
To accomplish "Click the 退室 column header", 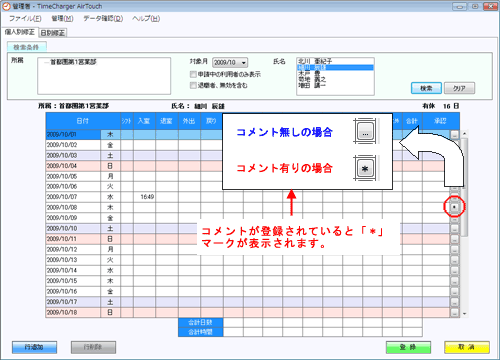I will click(167, 121).
